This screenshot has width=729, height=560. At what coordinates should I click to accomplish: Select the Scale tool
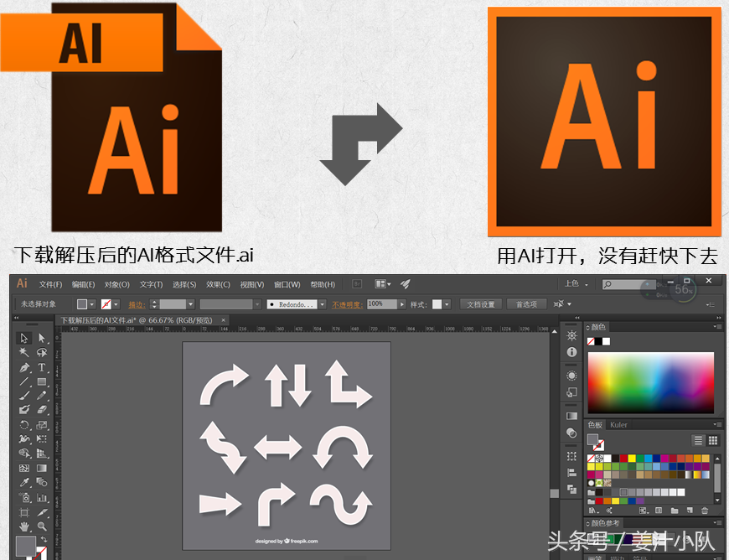[41, 425]
